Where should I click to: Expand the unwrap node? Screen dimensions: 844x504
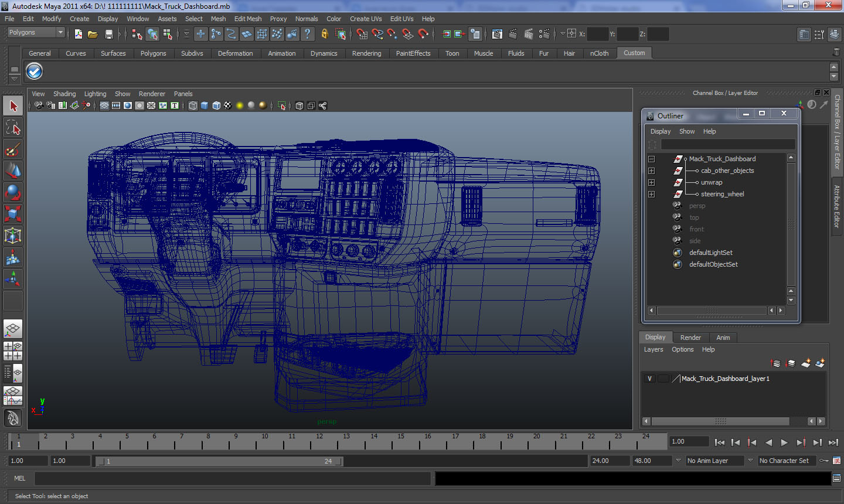(x=651, y=182)
